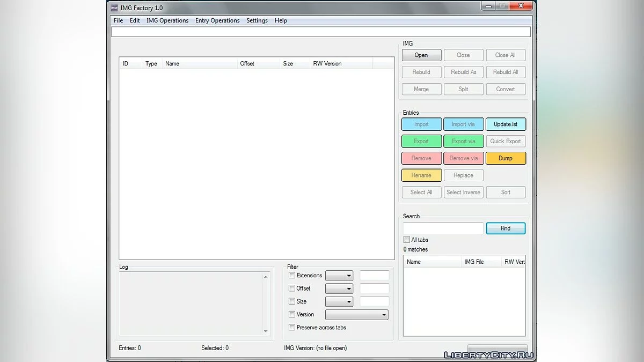Image resolution: width=644 pixels, height=362 pixels.
Task: Click the Search text input field
Action: tap(443, 228)
